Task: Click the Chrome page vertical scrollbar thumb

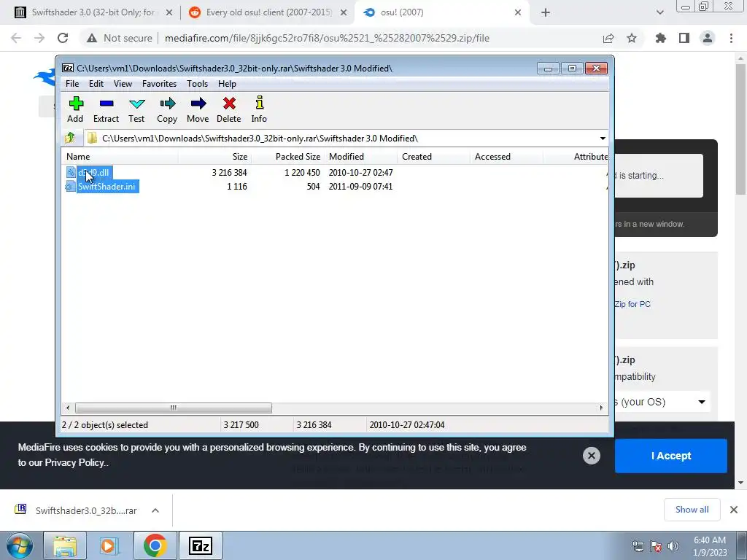Action: 740,130
